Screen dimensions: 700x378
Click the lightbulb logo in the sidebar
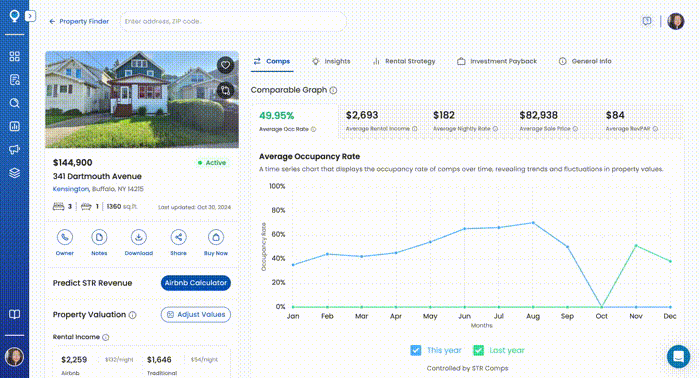(14, 16)
